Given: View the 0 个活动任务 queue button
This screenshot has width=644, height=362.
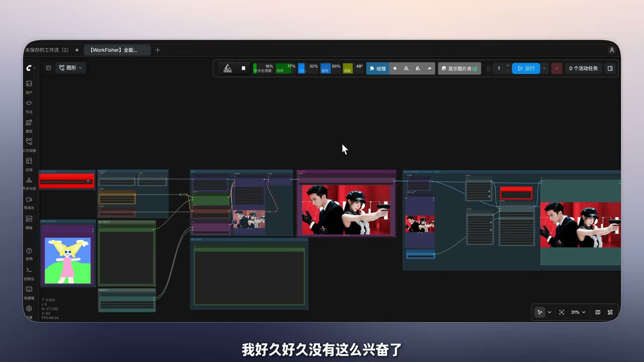Looking at the screenshot, I should coord(584,68).
